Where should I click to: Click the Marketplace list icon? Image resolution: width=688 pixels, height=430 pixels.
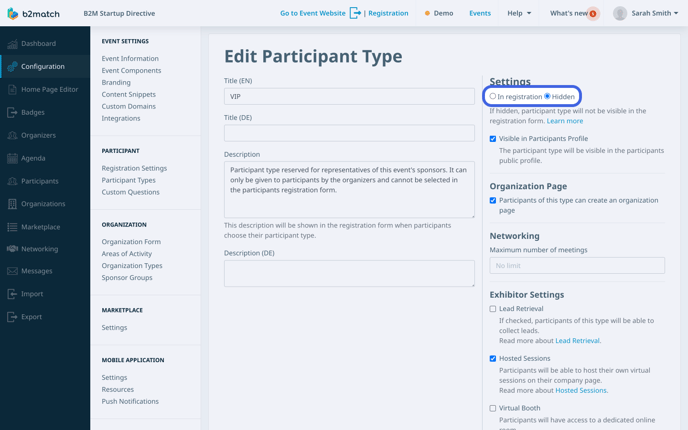[12, 227]
